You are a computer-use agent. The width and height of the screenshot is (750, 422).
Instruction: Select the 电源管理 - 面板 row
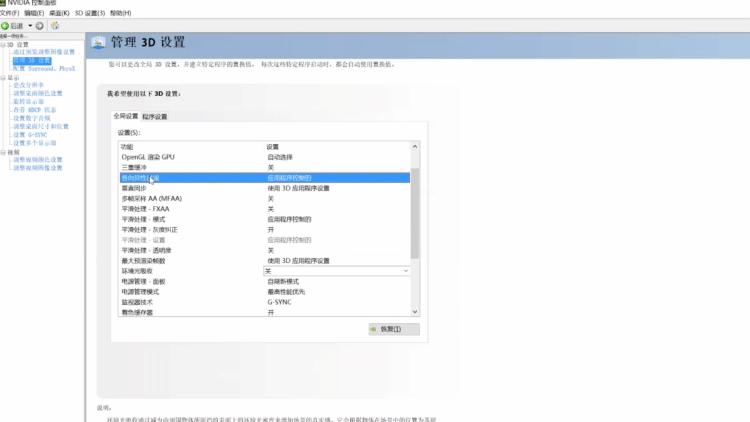[265, 281]
